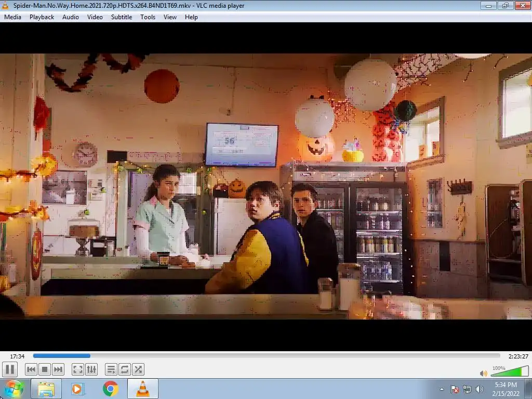The image size is (532, 399).
Task: Open the Tools menu
Action: 148,17
